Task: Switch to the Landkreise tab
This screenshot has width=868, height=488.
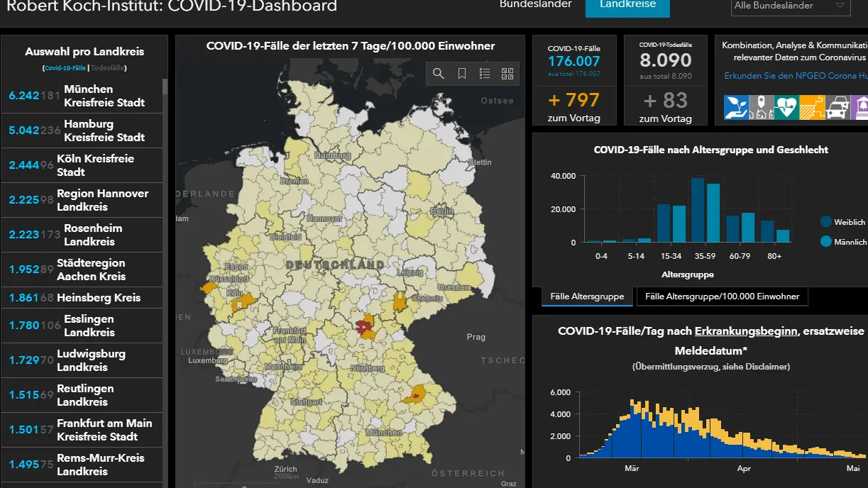Action: [627, 6]
